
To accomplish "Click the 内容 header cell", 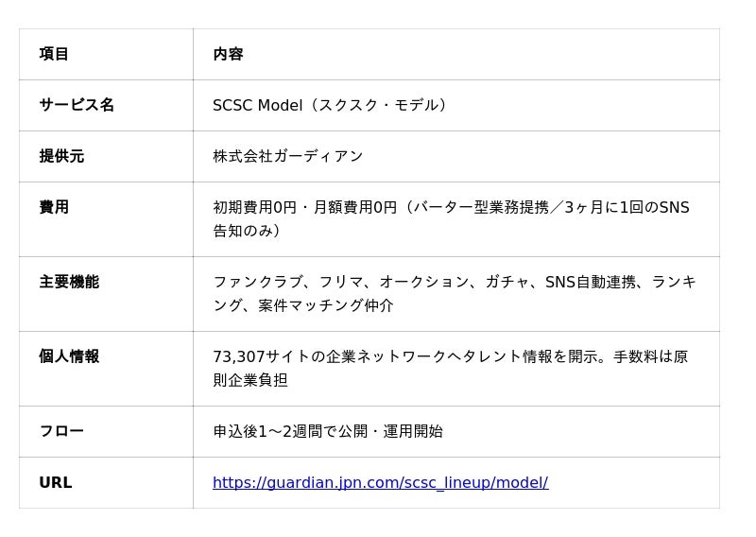I will point(228,55).
